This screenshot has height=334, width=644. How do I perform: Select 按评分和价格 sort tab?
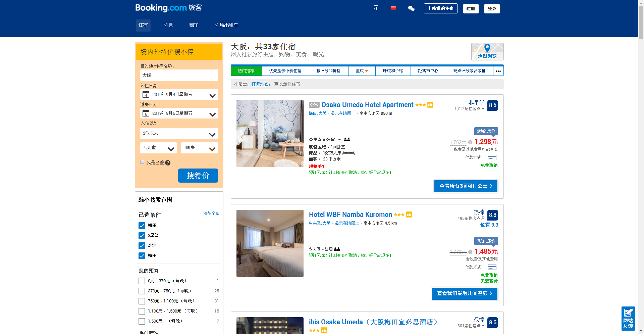click(x=328, y=71)
